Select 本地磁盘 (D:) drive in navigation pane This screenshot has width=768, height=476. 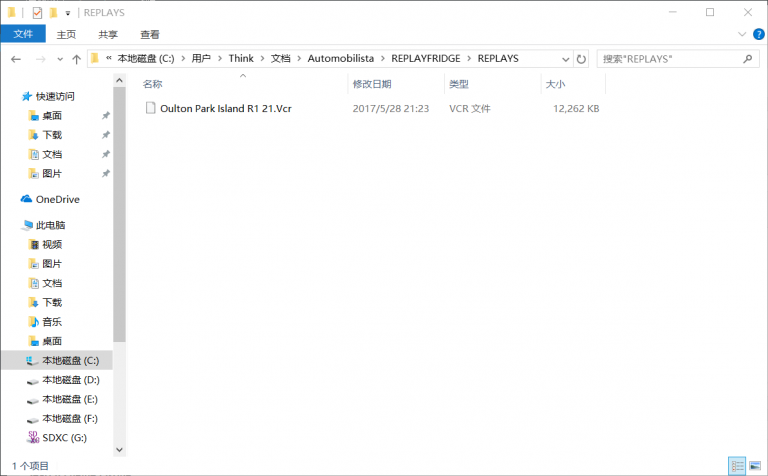71,380
